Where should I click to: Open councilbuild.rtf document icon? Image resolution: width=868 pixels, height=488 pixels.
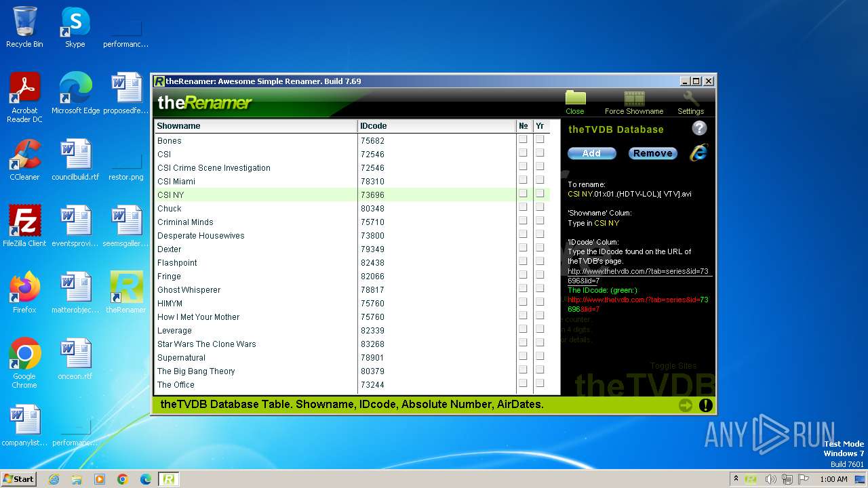coord(75,160)
